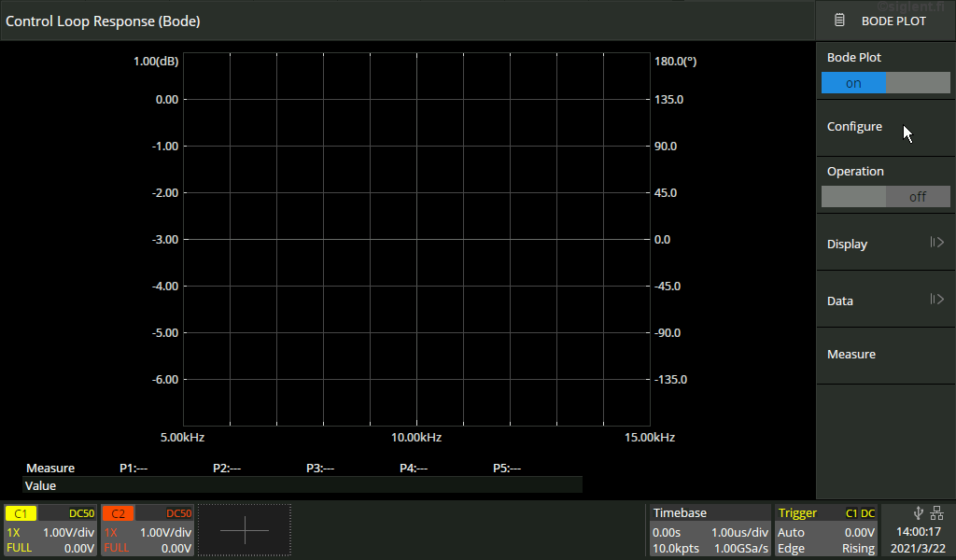Viewport: 956px width, 560px height.
Task: Click the 0.00s timebase delay value
Action: coord(667,532)
